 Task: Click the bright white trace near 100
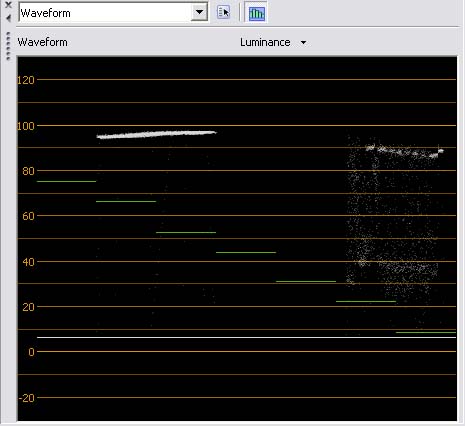pos(157,134)
